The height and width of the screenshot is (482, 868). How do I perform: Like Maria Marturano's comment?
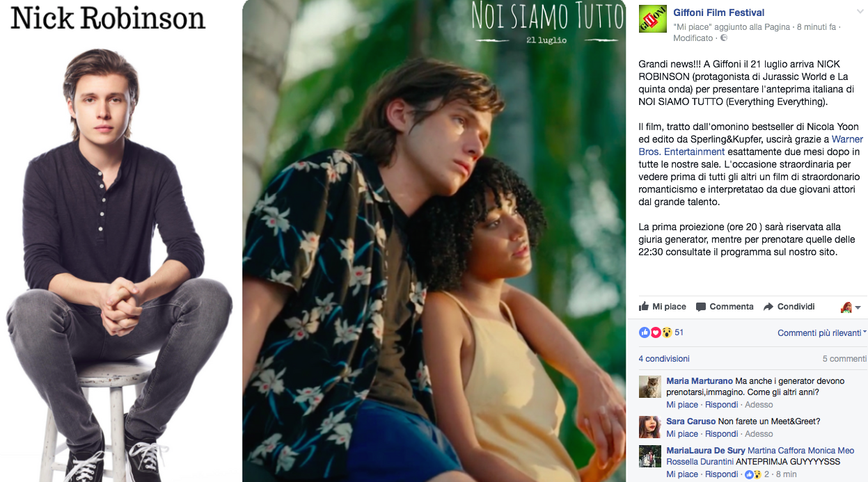coord(682,405)
